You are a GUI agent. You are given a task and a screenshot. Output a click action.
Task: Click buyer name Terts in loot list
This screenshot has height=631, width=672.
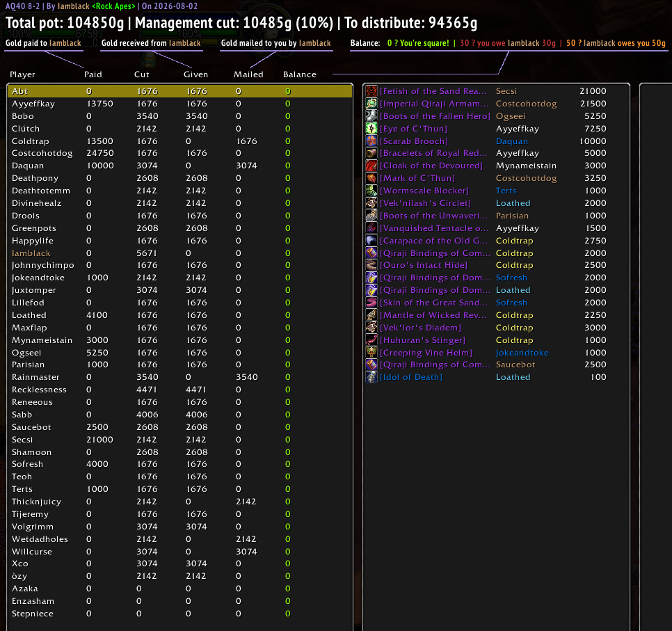[506, 191]
